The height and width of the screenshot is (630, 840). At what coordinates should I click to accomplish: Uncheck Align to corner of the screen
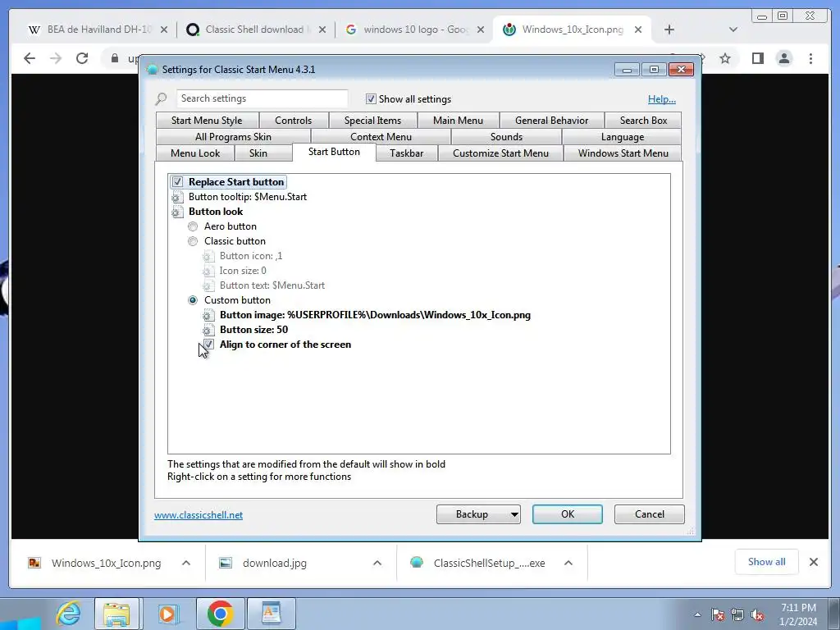(x=209, y=345)
